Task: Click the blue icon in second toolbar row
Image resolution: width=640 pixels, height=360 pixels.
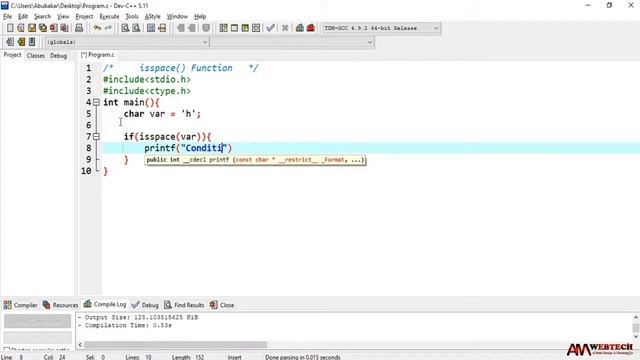Action: [x=32, y=42]
